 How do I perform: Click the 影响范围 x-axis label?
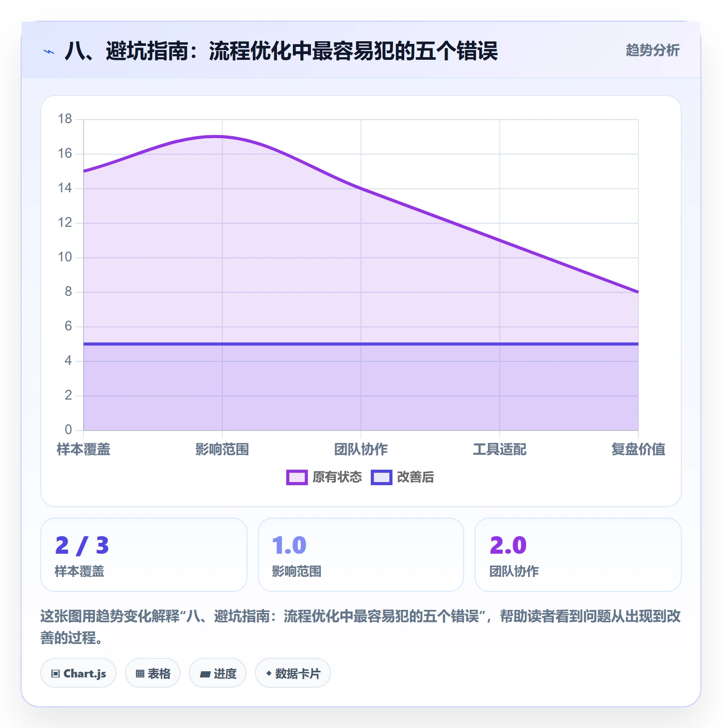[222, 450]
